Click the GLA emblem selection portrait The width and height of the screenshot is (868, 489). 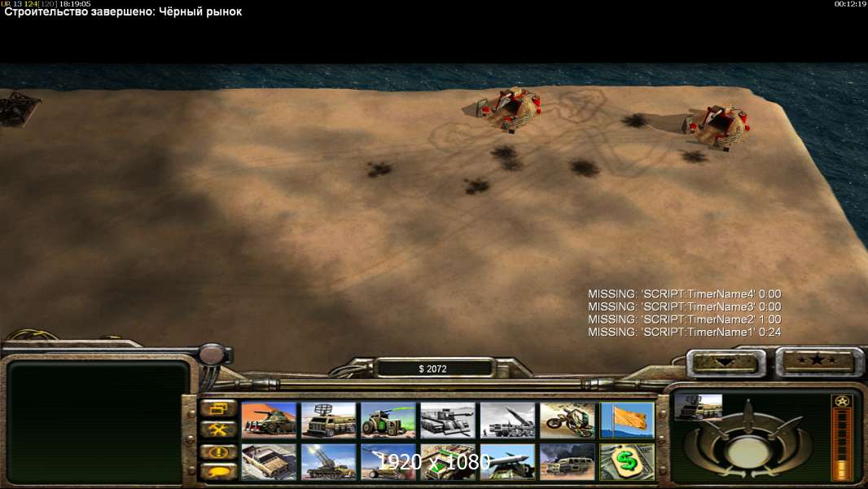pyautogui.click(x=747, y=442)
